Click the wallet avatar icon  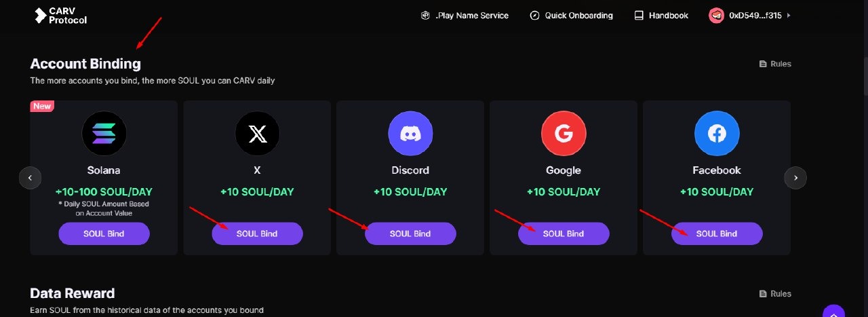pyautogui.click(x=716, y=16)
